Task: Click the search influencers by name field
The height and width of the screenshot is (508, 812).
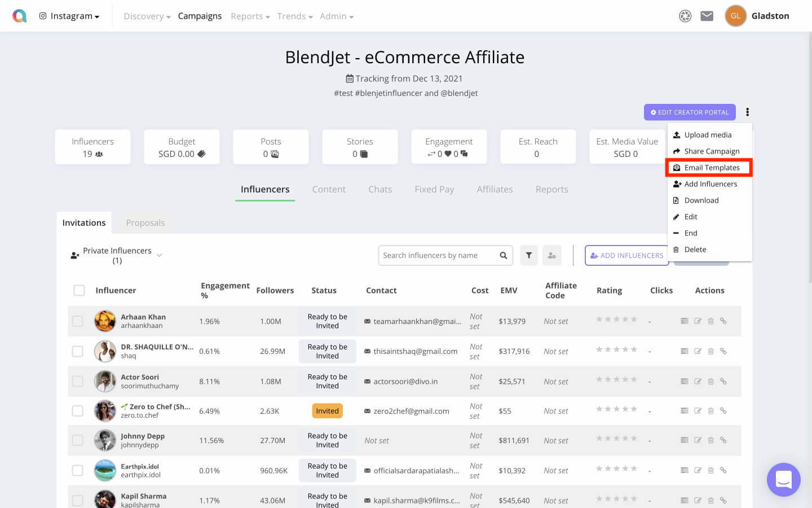Action: coord(438,256)
